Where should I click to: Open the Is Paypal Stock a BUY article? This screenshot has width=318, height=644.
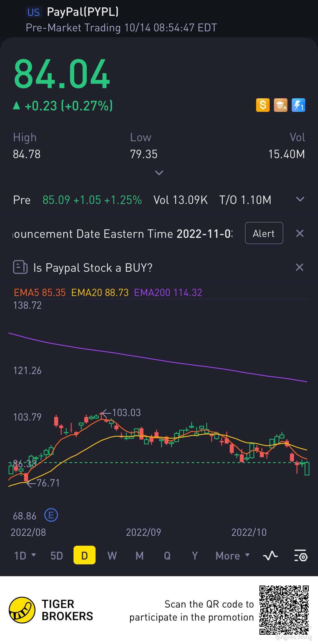click(x=93, y=267)
